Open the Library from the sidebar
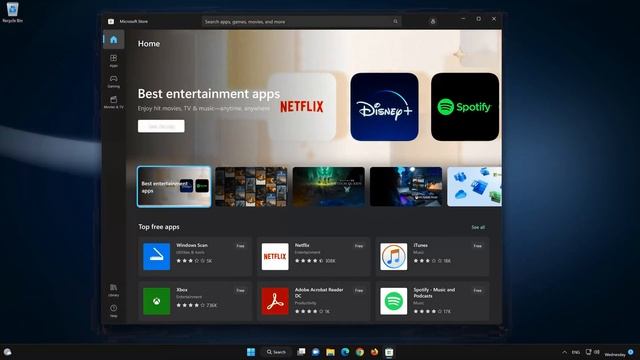 pos(113,290)
